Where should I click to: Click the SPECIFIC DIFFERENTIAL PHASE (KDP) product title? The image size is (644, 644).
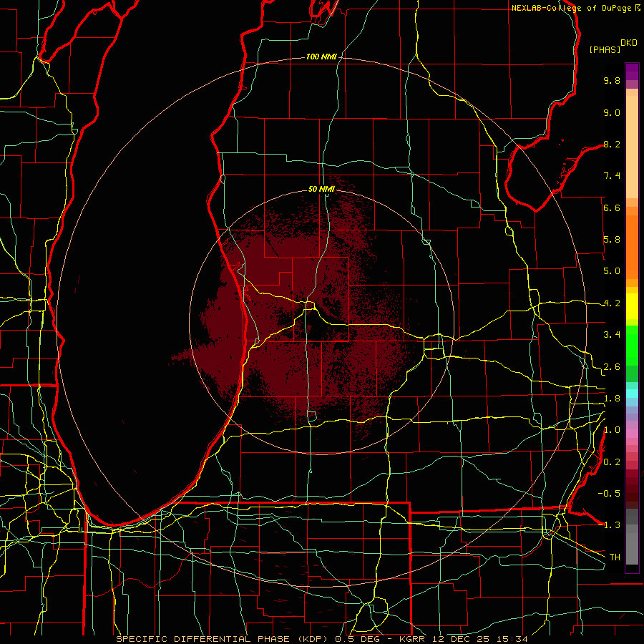click(x=224, y=639)
